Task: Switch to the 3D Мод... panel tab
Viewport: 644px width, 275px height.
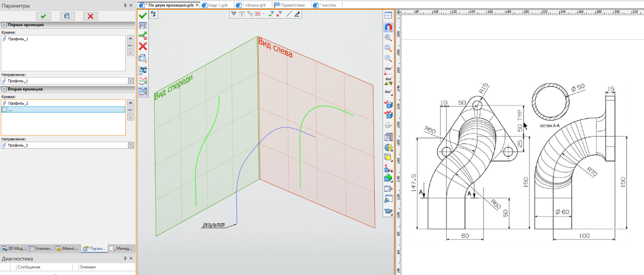Action: 14,249
